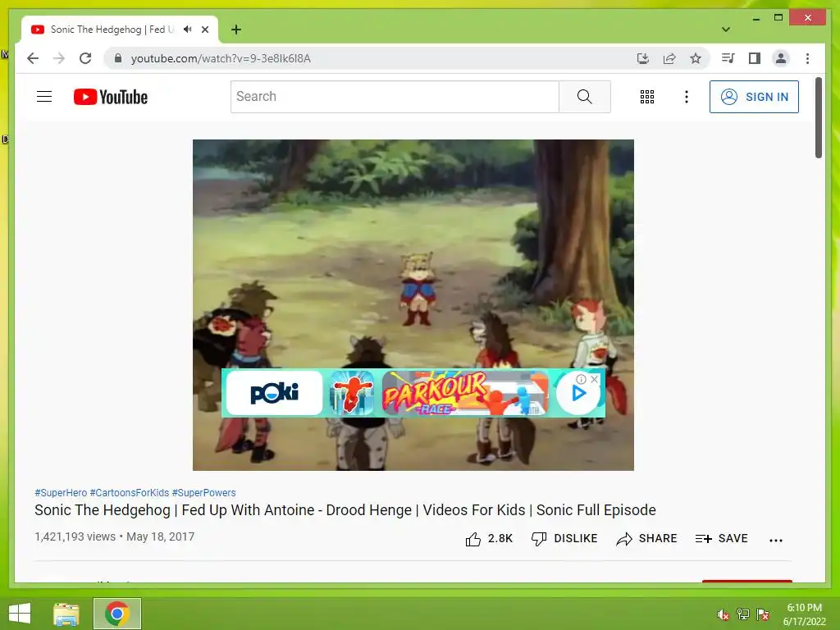Image resolution: width=840 pixels, height=630 pixels.
Task: Click the DISLIKE button
Action: [564, 538]
